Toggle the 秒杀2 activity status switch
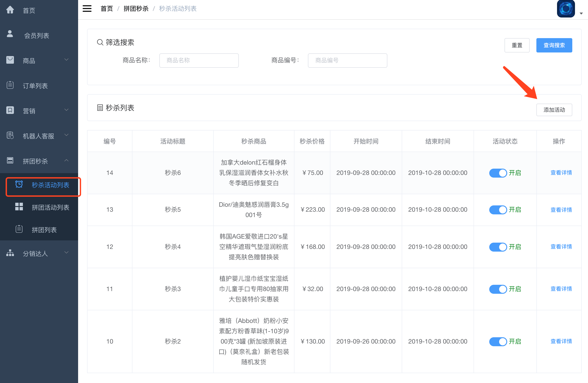588x383 pixels. (x=498, y=342)
